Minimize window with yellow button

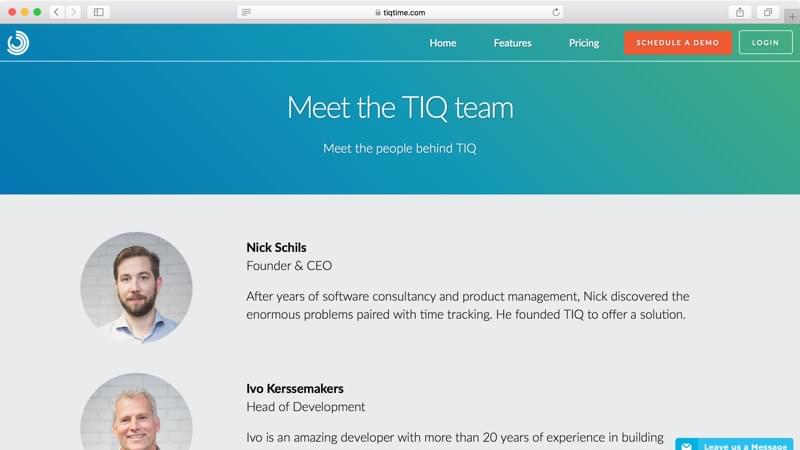point(24,12)
